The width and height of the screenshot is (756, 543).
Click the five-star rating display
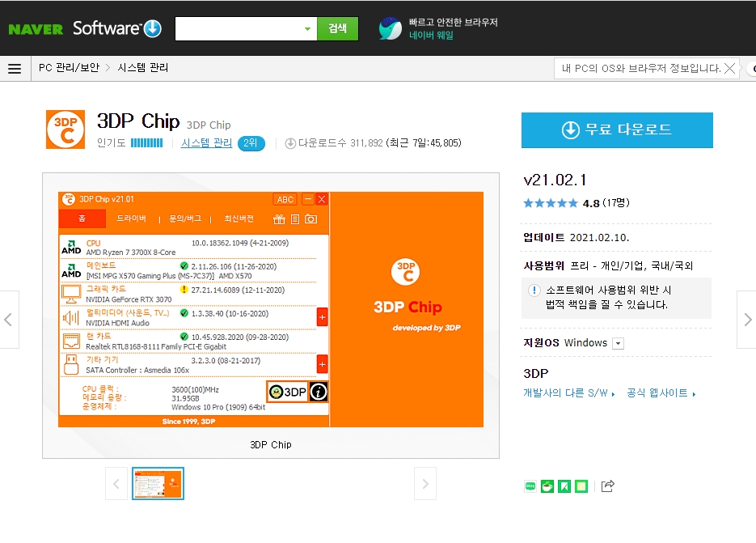(x=550, y=203)
